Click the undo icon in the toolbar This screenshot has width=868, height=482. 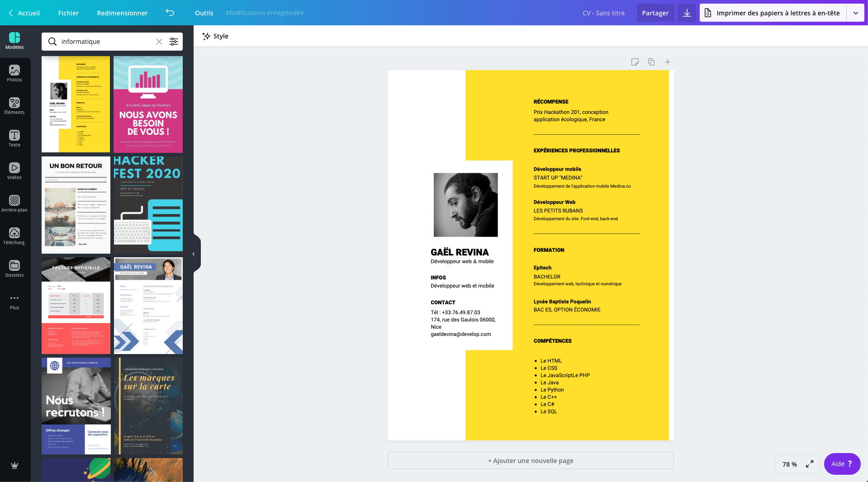170,13
